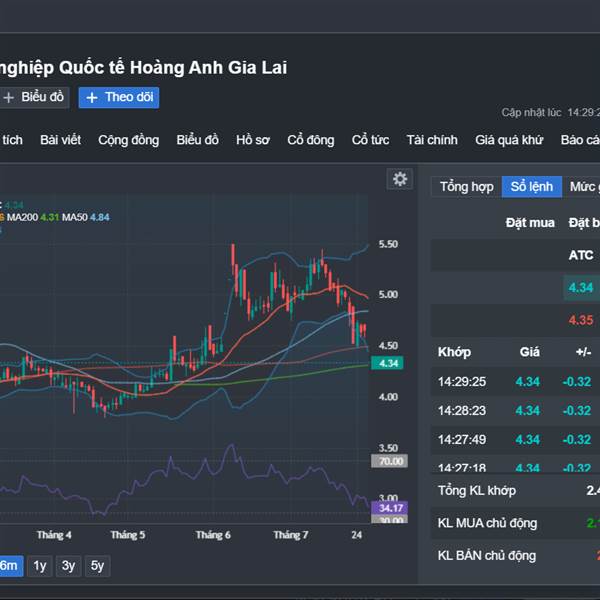Select the Sổ lệnh panel tab

[x=532, y=187]
